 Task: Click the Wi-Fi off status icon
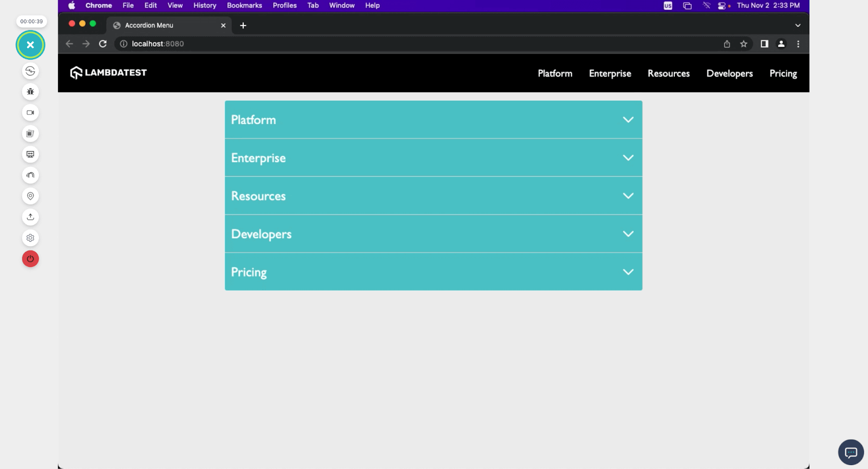tap(706, 5)
